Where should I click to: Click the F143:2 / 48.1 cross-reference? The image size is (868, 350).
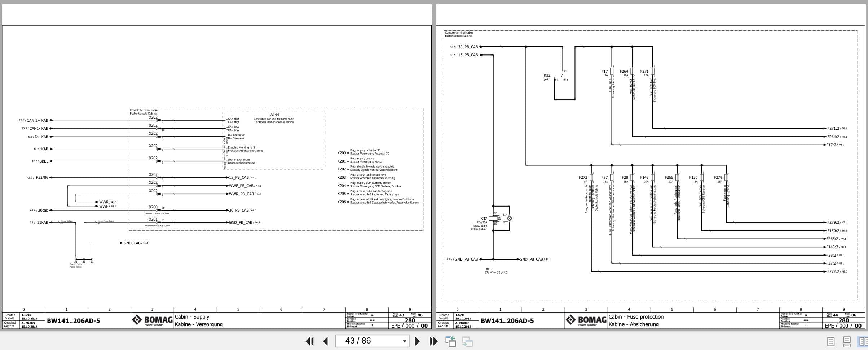pyautogui.click(x=836, y=247)
